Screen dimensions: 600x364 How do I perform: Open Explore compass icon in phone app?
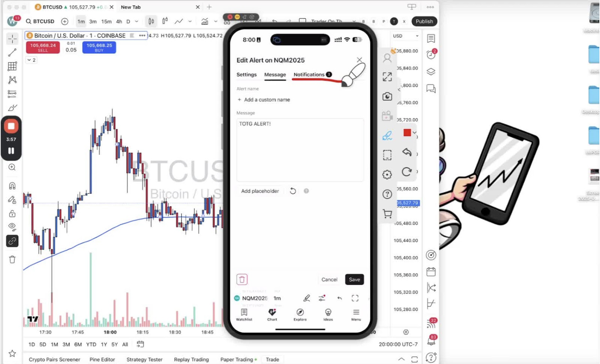click(x=300, y=315)
